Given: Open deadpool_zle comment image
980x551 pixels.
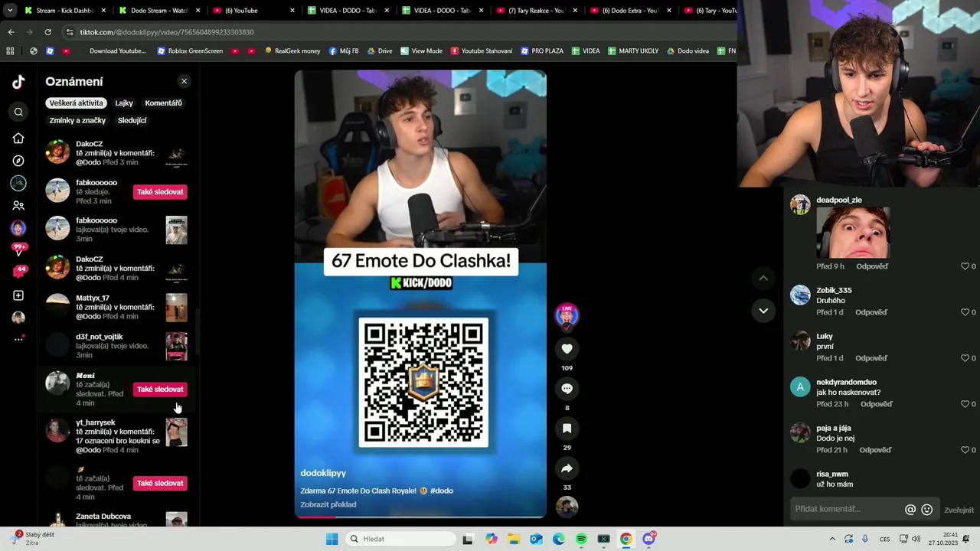Looking at the screenshot, I should pos(853,233).
